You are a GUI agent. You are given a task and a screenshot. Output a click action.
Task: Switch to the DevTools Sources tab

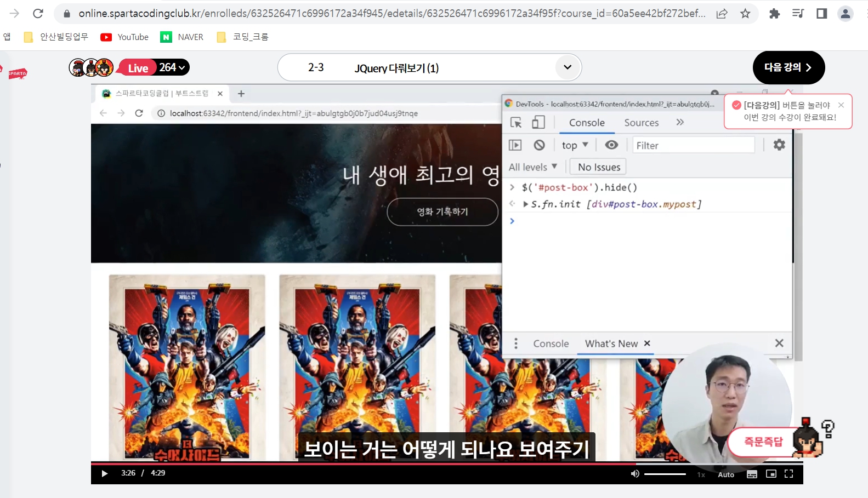(x=641, y=123)
